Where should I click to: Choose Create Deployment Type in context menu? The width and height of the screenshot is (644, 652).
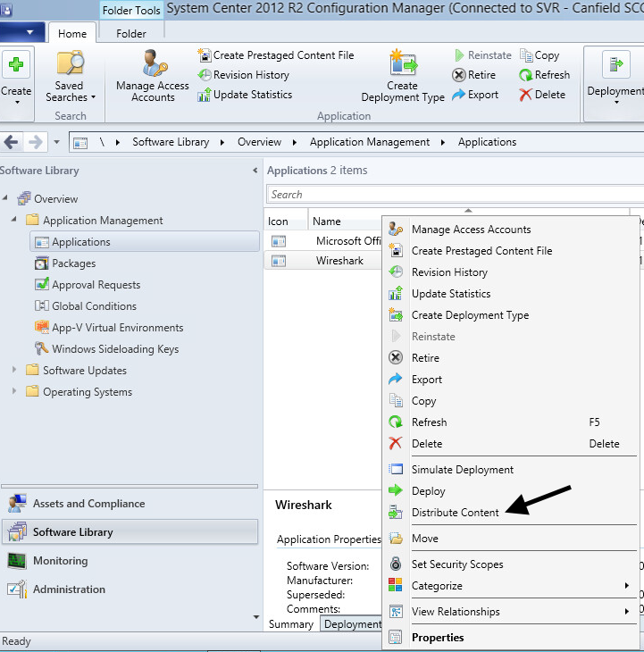click(511, 315)
